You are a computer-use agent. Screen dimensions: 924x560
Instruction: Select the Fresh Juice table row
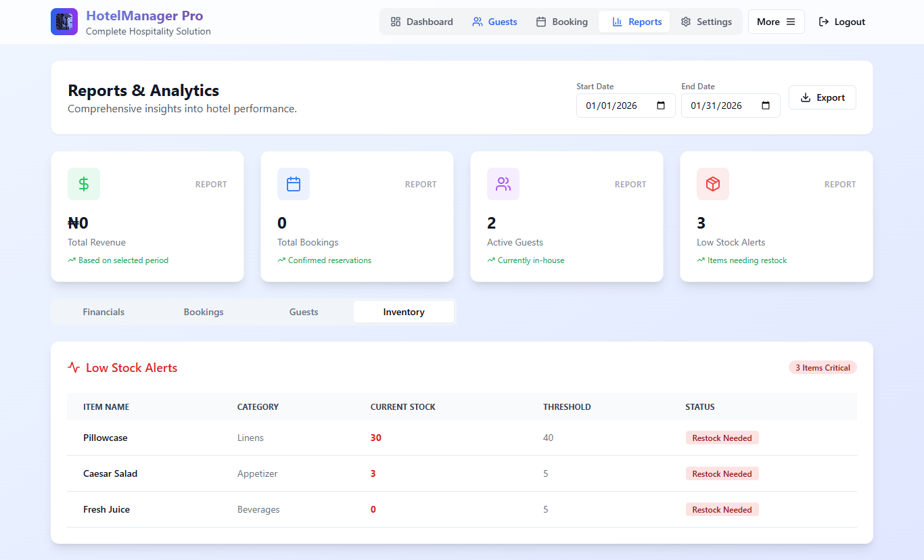click(x=461, y=509)
